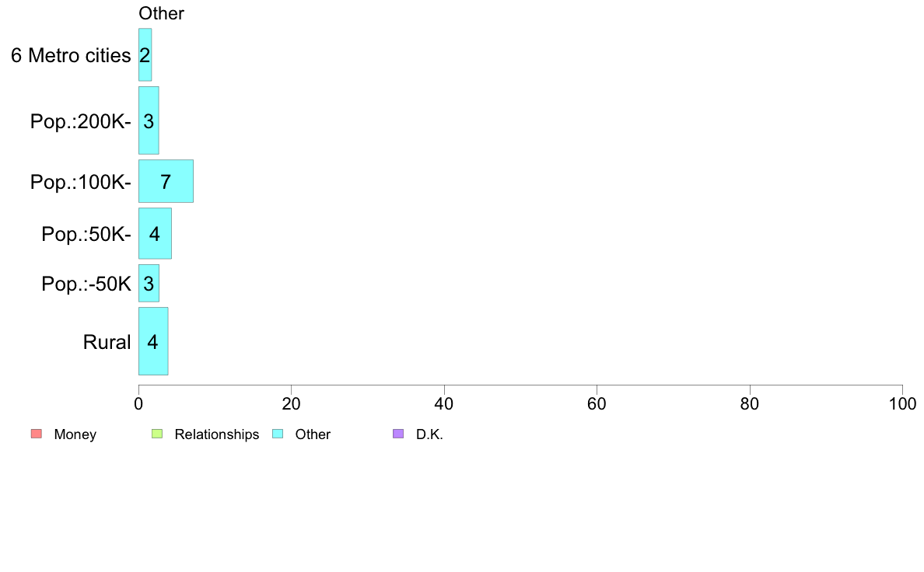Click the cyan Other legend swatch

click(278, 434)
